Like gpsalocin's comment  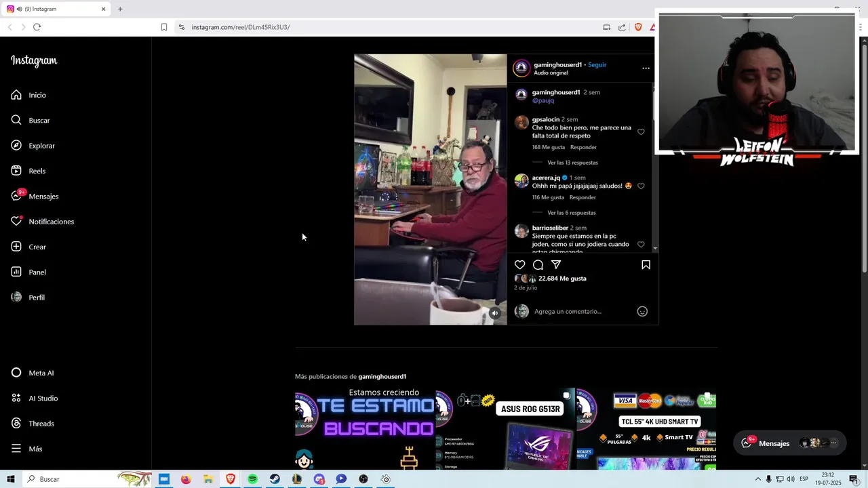[x=641, y=132]
